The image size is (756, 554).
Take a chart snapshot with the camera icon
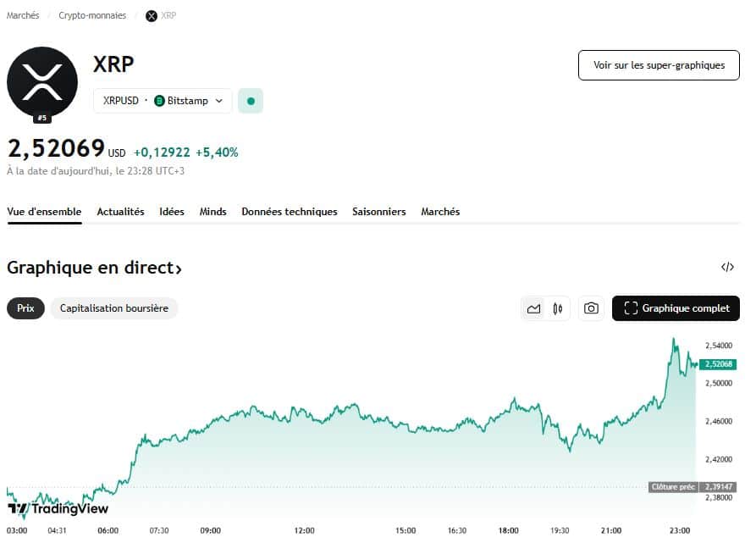[591, 308]
